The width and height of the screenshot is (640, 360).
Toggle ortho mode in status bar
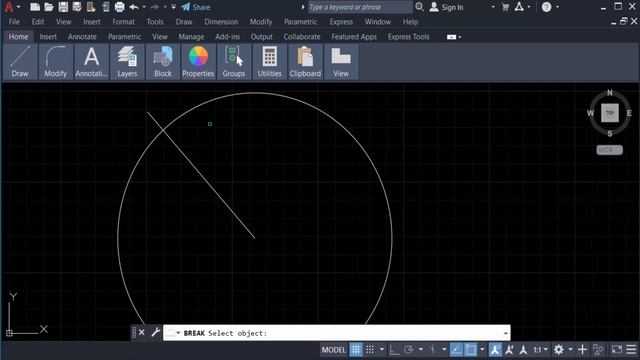click(394, 350)
